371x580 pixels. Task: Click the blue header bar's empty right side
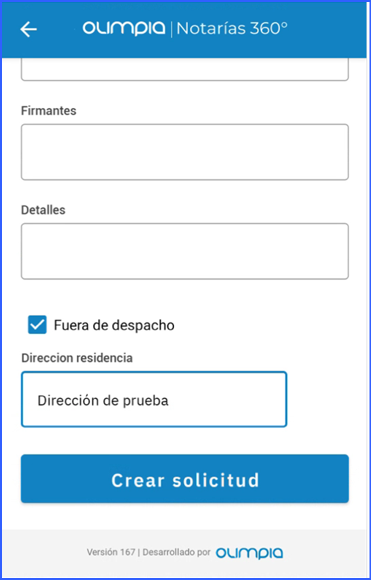[x=326, y=29]
